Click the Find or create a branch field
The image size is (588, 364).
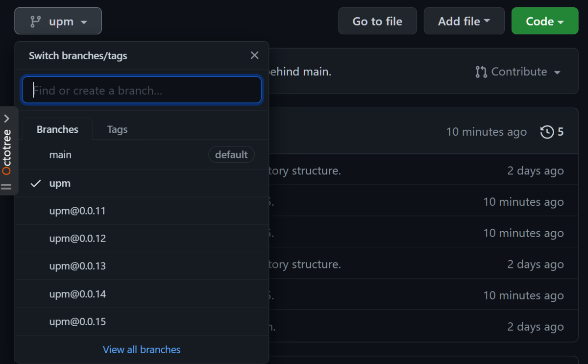click(141, 90)
